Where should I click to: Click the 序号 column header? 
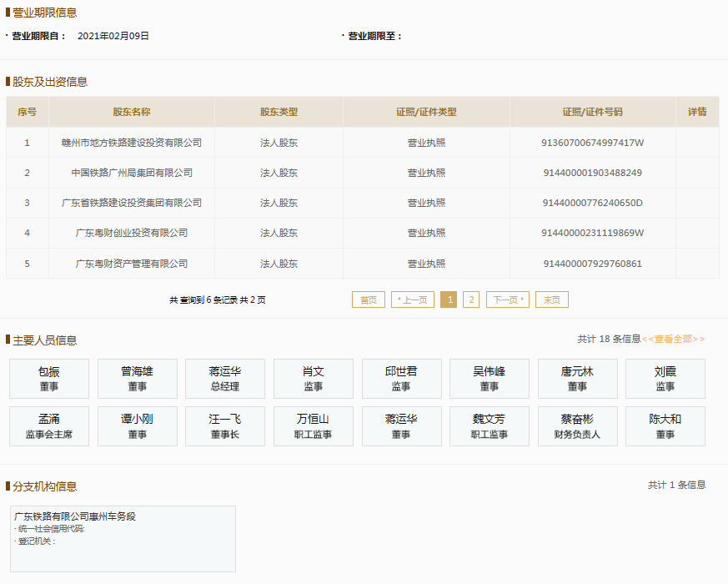[x=27, y=112]
